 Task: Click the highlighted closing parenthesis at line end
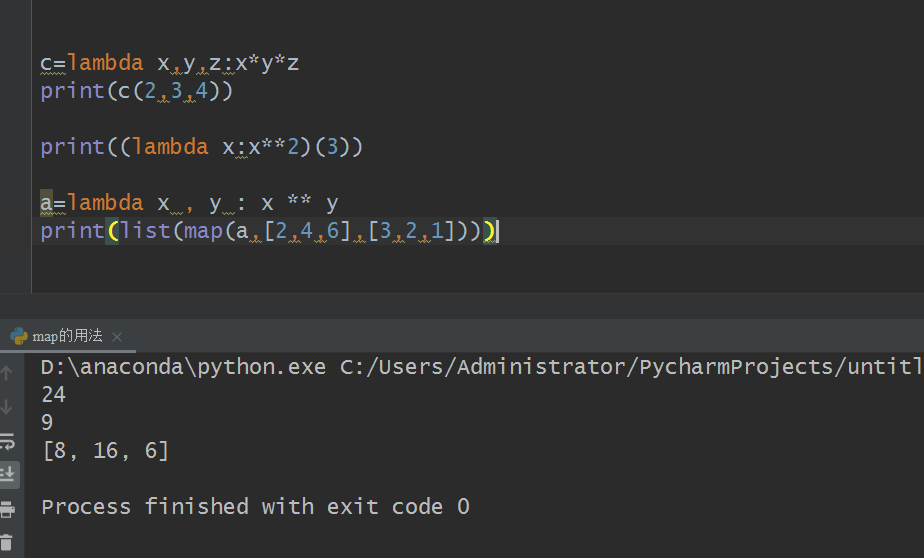pos(490,231)
